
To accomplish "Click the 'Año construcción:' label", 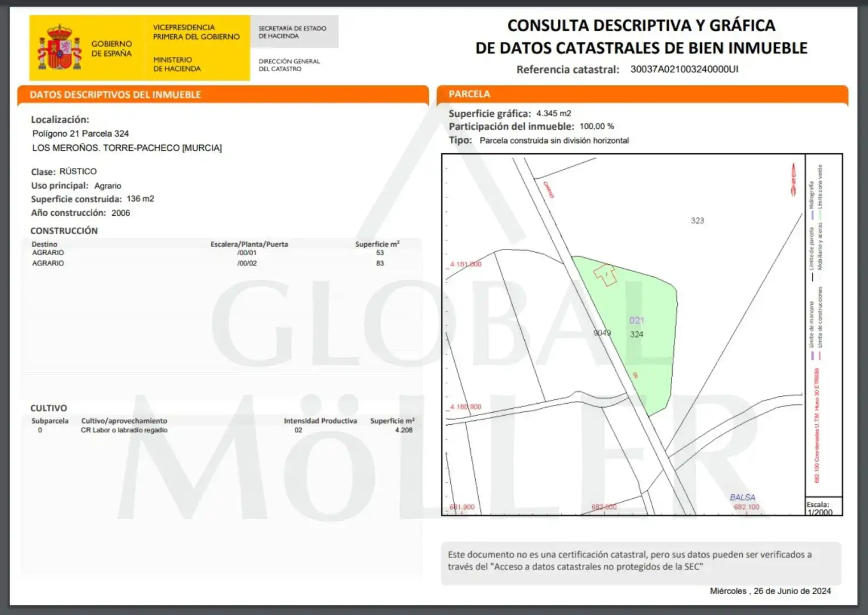I will click(x=68, y=213).
